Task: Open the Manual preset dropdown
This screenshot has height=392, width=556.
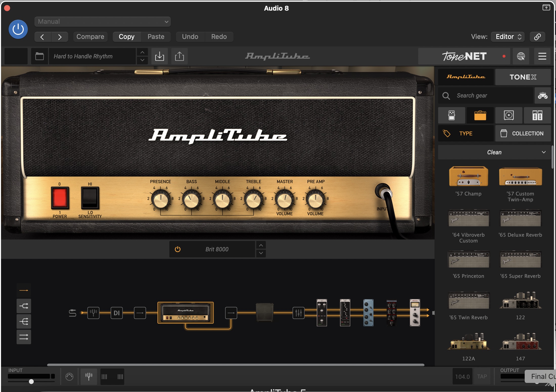Action: tap(102, 22)
